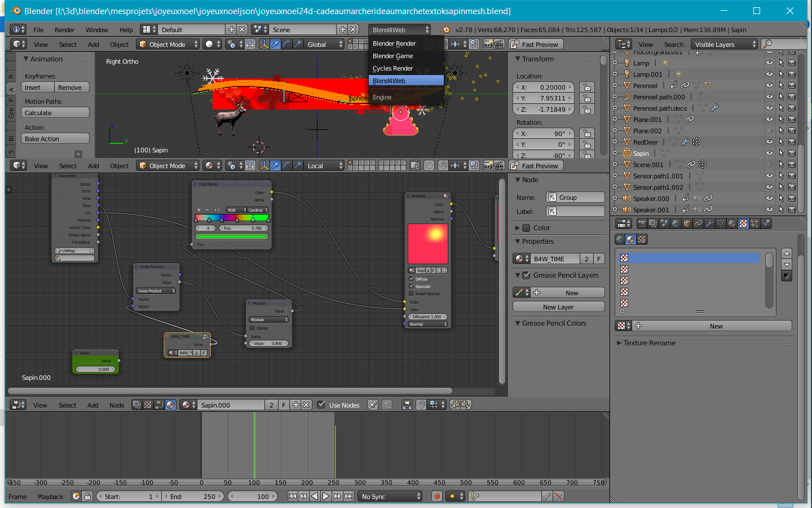
Task: Open the Window menu in top bar
Action: click(x=97, y=29)
